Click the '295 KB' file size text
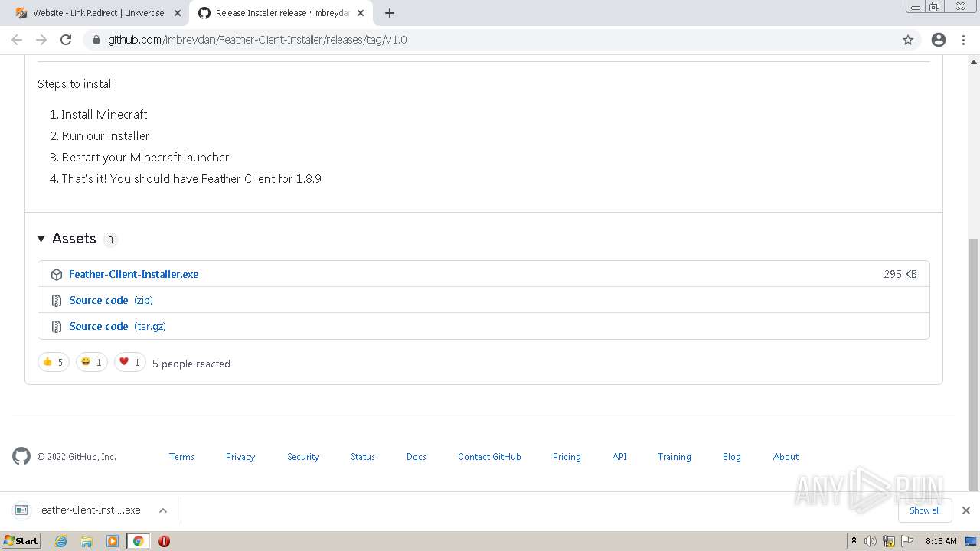 [x=900, y=274]
